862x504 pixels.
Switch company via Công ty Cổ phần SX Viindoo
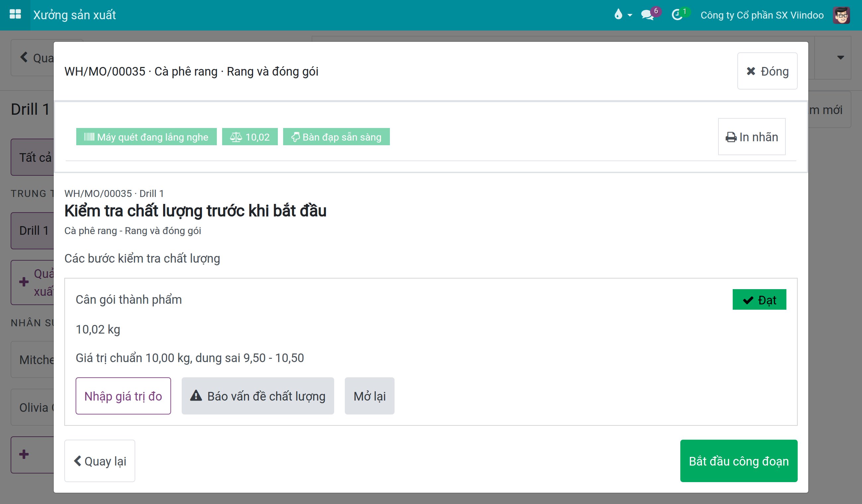[x=762, y=15]
